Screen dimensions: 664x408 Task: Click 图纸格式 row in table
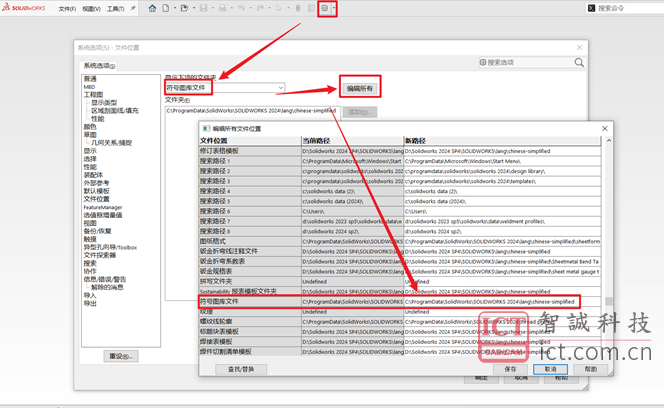pyautogui.click(x=400, y=241)
